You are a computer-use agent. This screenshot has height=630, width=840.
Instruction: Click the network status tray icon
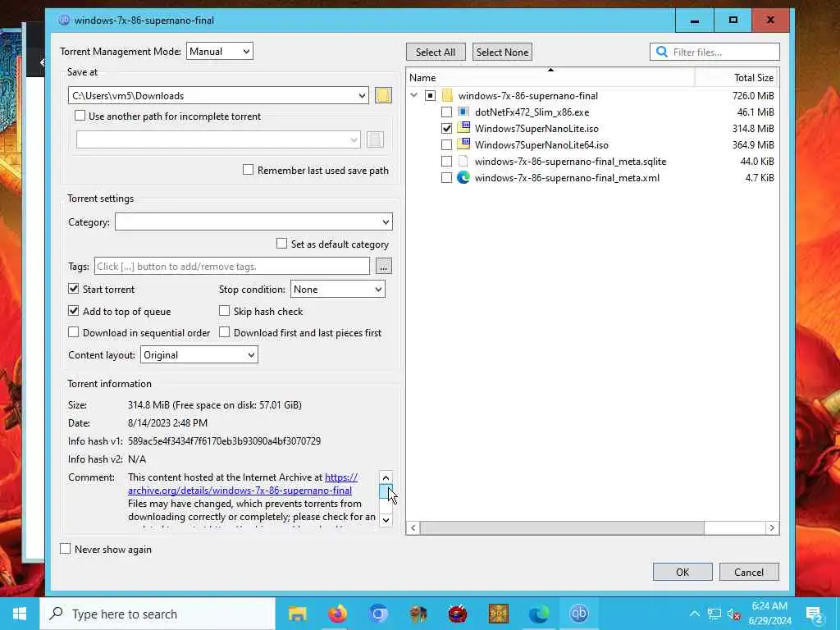coord(714,614)
